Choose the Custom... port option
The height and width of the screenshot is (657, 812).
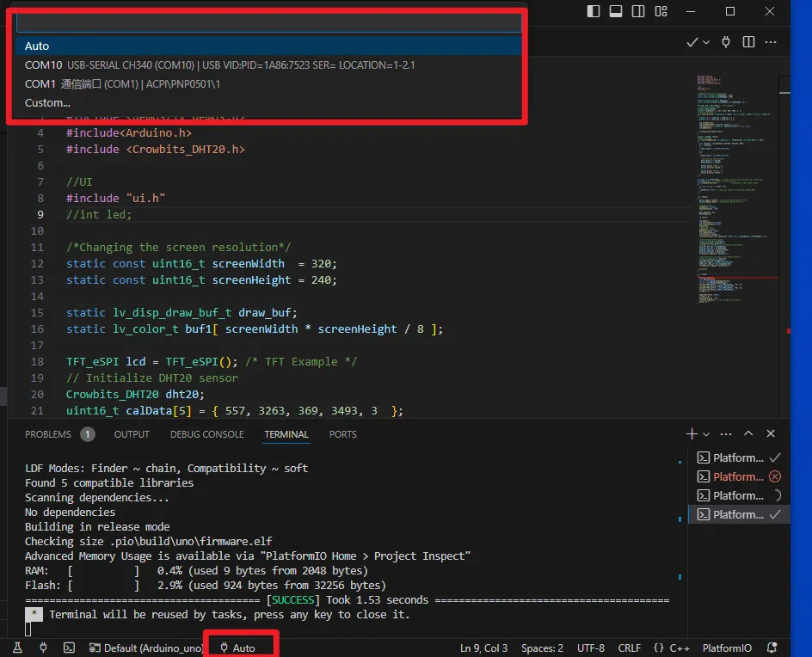47,103
